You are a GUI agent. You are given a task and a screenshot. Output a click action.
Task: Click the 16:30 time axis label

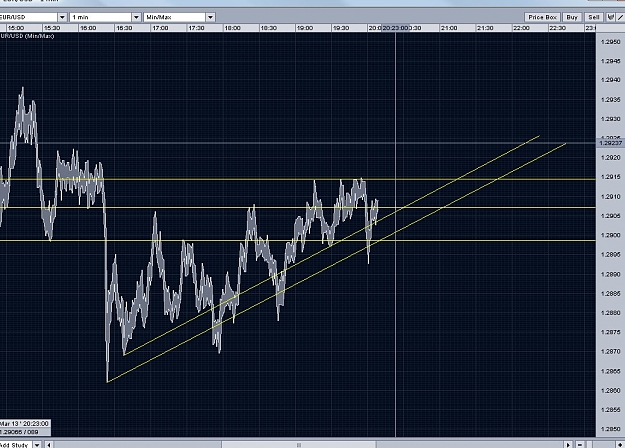coord(124,28)
